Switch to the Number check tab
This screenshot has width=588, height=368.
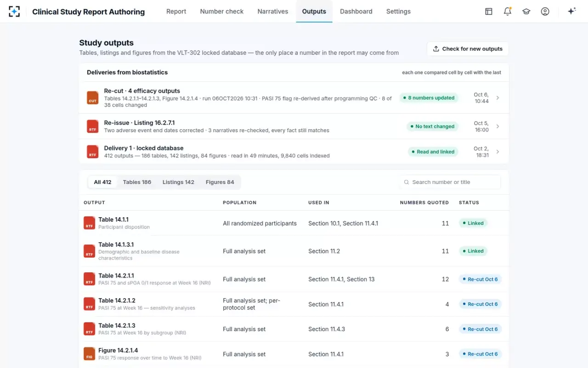(x=222, y=11)
